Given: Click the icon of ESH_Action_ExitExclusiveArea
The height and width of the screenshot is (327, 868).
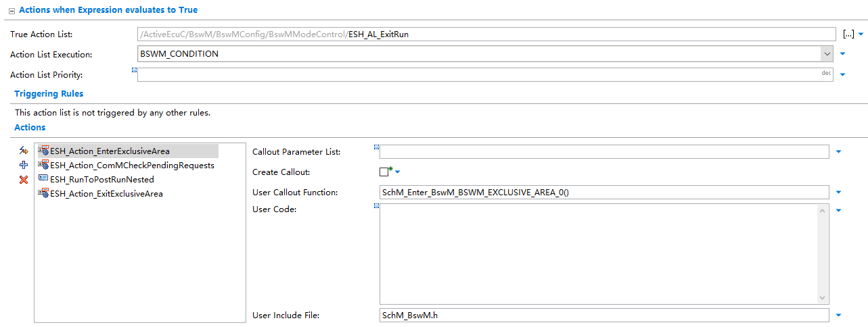Looking at the screenshot, I should pyautogui.click(x=43, y=193).
